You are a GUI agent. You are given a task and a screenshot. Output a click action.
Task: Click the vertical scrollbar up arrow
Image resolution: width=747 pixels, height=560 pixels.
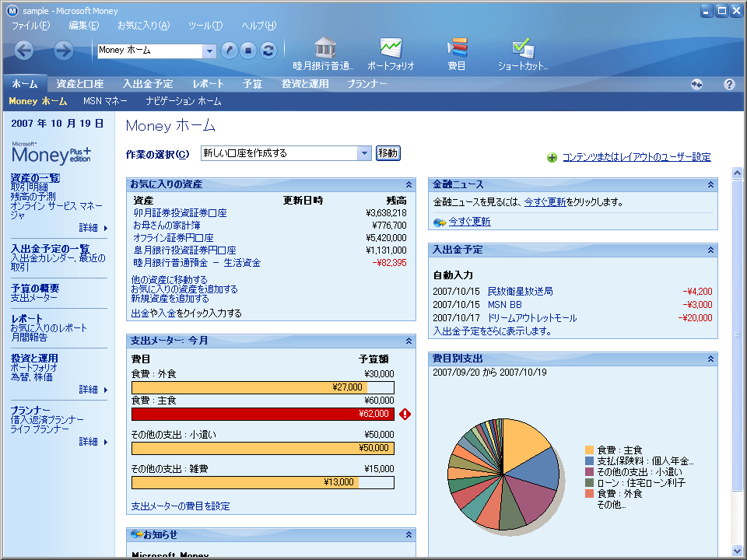(737, 173)
